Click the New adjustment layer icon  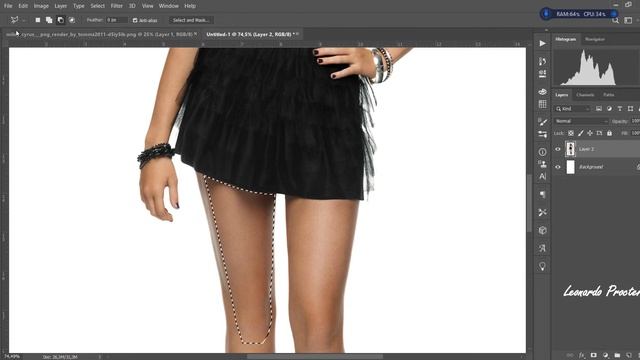pos(605,356)
